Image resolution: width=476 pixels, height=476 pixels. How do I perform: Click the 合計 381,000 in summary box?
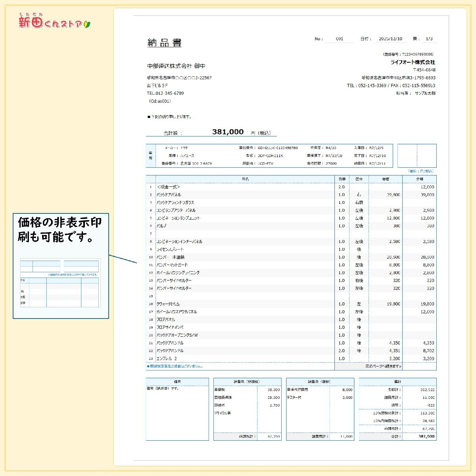(427, 436)
